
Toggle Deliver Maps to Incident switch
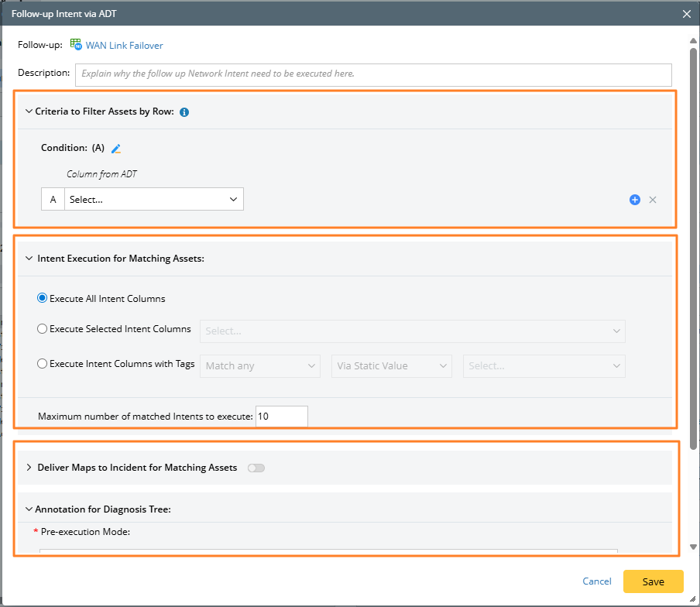tap(256, 468)
